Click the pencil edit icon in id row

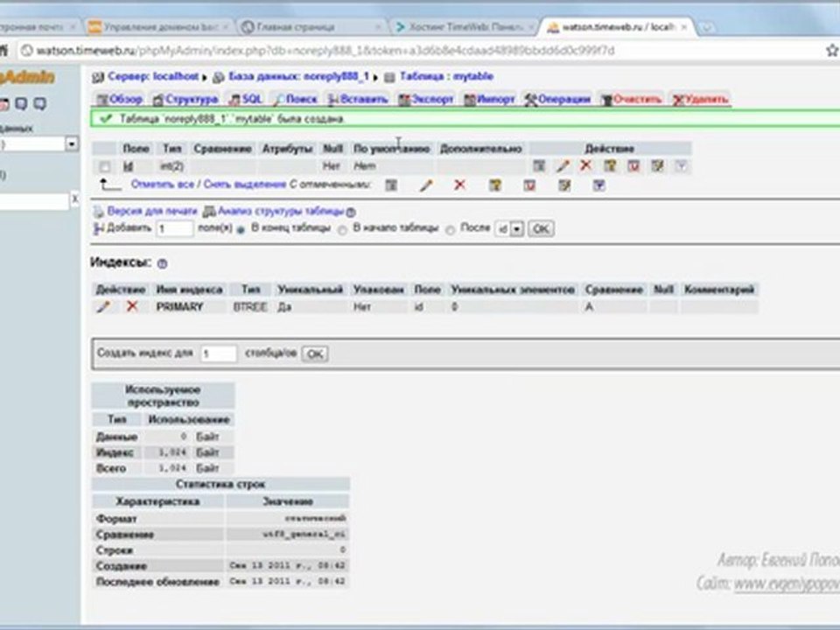coord(563,166)
